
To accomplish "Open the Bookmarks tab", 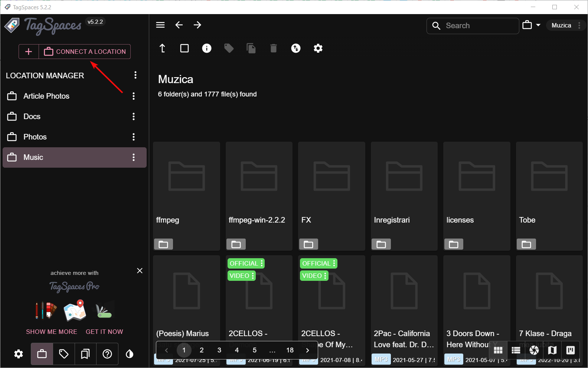I will coord(85,354).
